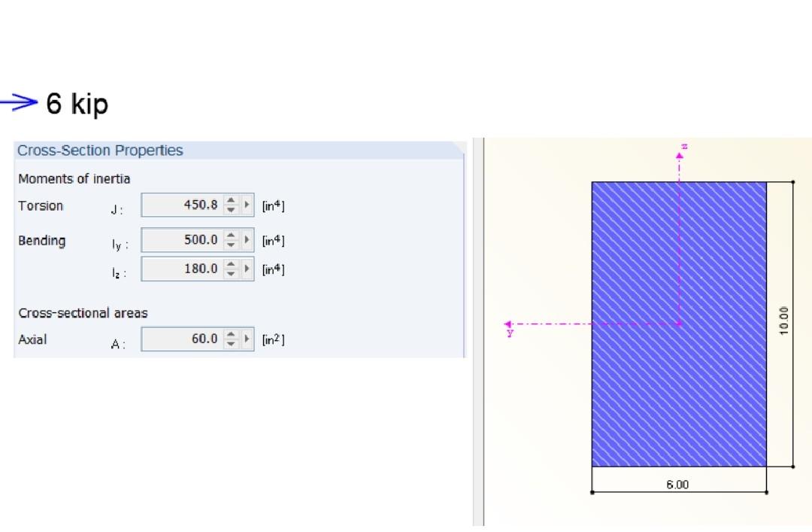The height and width of the screenshot is (532, 812).
Task: Increase the torsion constant J with up arrow
Action: [x=232, y=201]
